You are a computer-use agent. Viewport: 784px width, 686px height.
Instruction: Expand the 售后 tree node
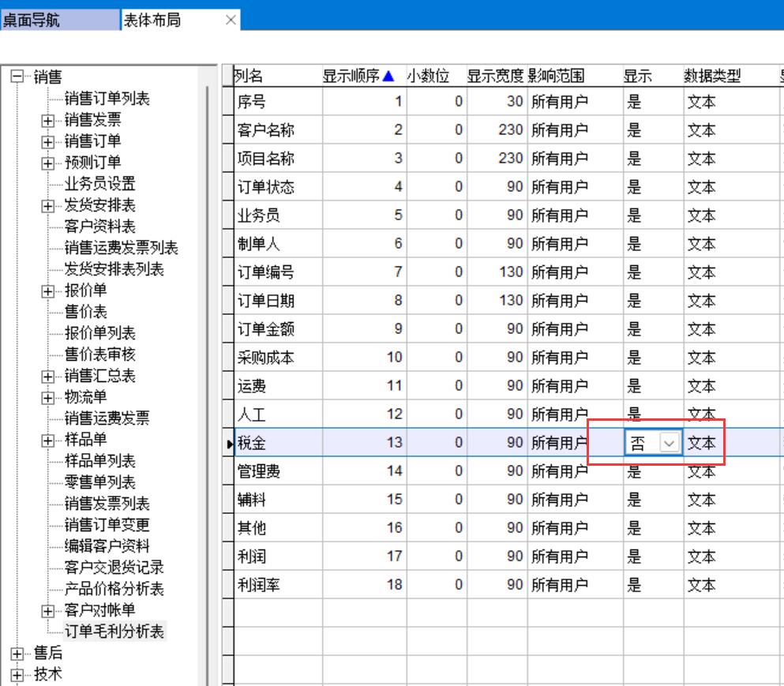coord(17,654)
